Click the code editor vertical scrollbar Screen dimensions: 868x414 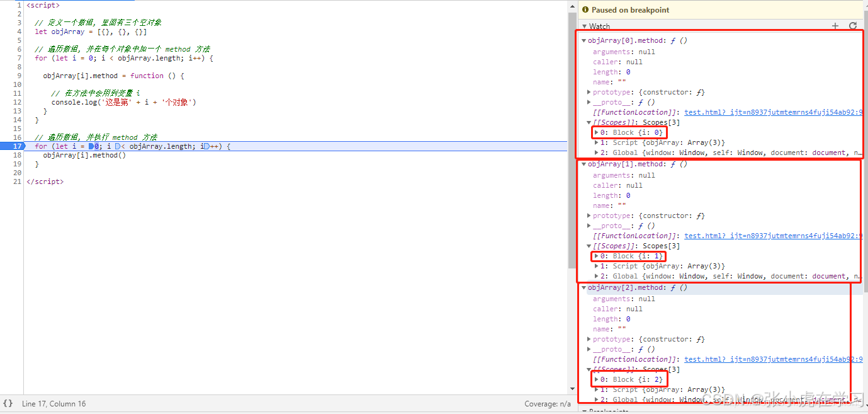pos(572,140)
